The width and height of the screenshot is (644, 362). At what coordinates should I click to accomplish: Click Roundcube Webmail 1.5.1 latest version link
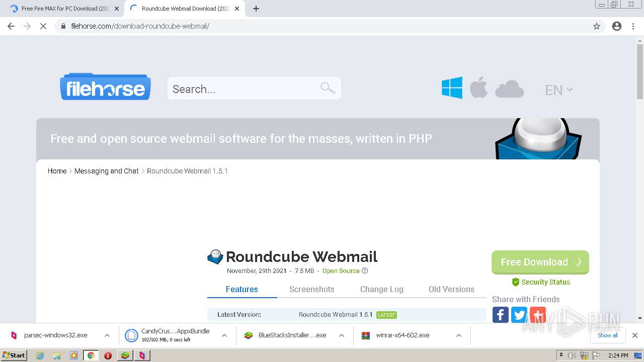(x=335, y=315)
